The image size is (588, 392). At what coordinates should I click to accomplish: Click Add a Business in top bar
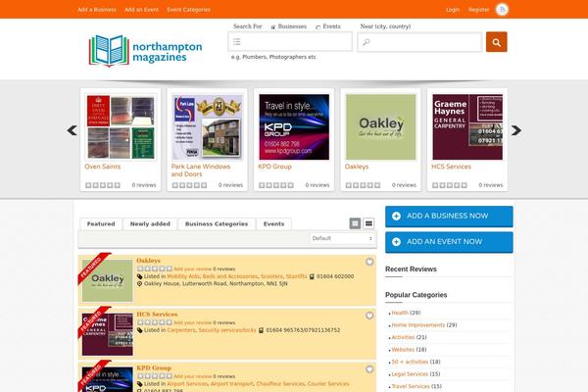tap(97, 10)
